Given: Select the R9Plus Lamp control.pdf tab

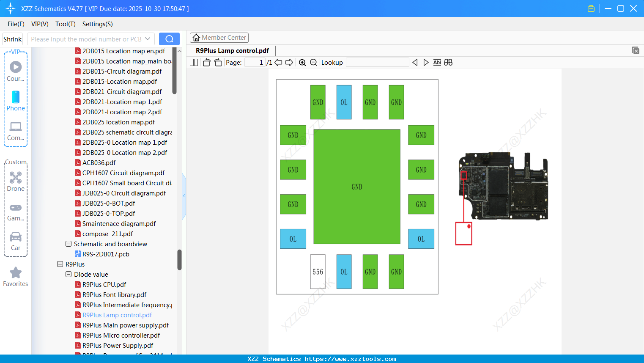Looking at the screenshot, I should click(x=232, y=51).
